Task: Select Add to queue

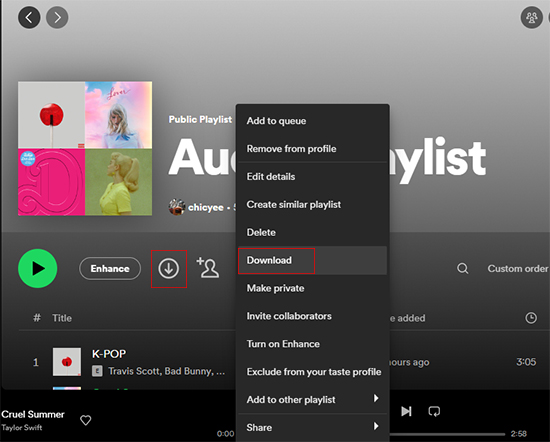Action: click(x=313, y=121)
